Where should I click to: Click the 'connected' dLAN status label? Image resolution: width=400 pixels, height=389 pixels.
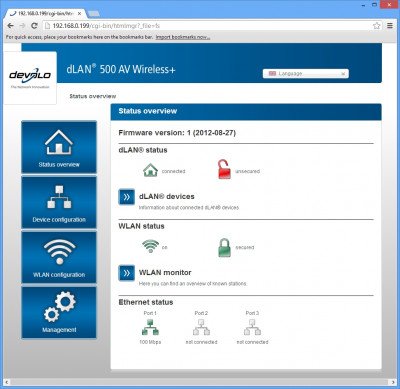(x=173, y=171)
